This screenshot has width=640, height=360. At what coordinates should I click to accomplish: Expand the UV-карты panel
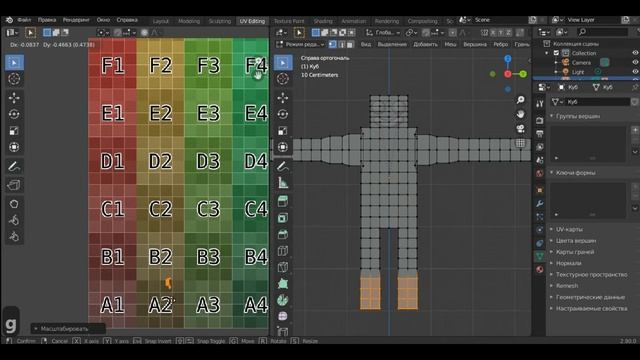(566, 229)
